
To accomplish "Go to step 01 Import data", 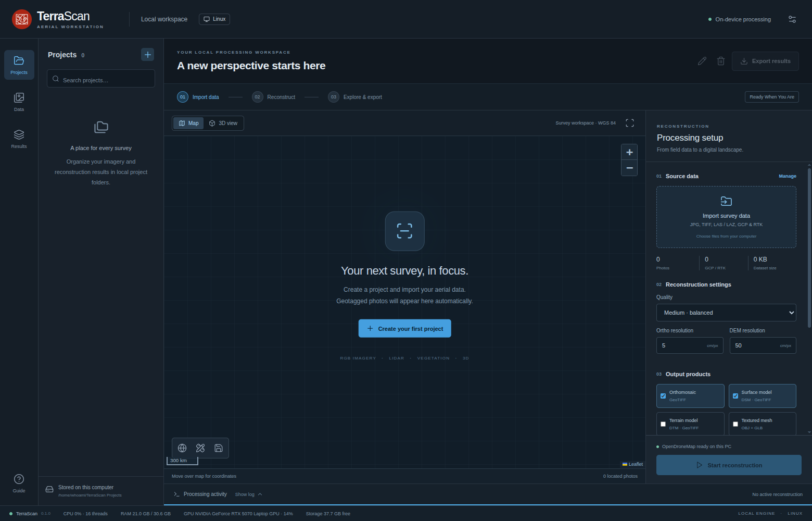I will [x=198, y=97].
